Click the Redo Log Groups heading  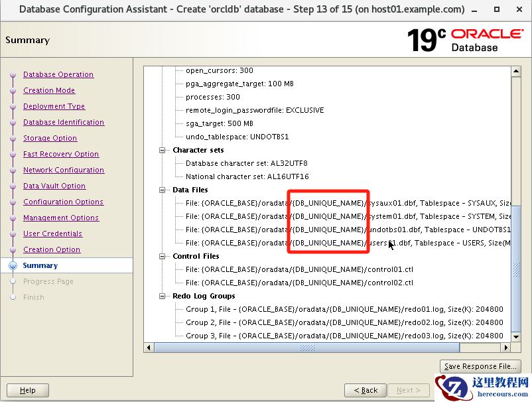[204, 296]
